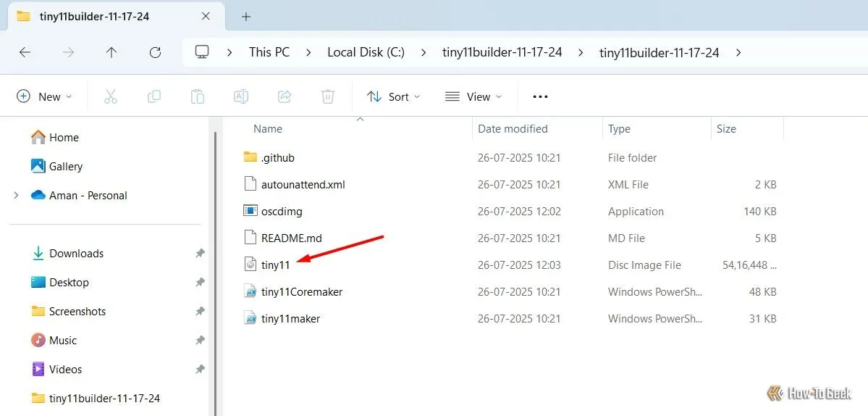Screen dimensions: 868x416
Task: Click the 54,16,448 size value
Action: click(x=749, y=265)
